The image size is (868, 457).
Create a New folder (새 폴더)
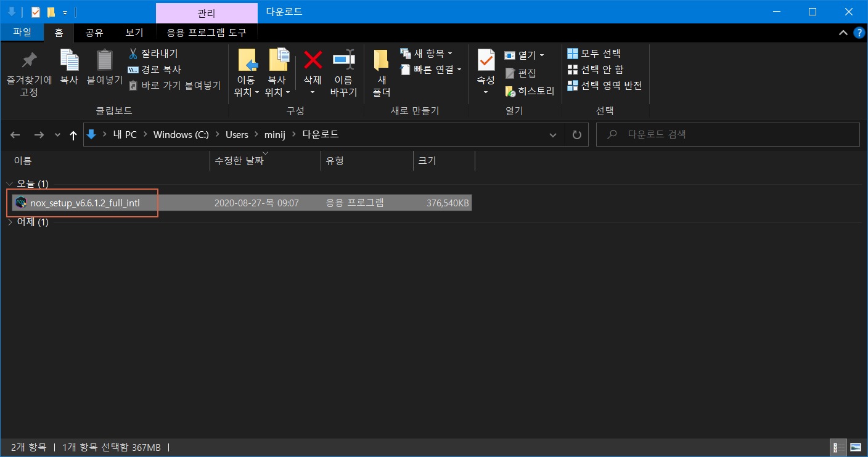(x=382, y=73)
